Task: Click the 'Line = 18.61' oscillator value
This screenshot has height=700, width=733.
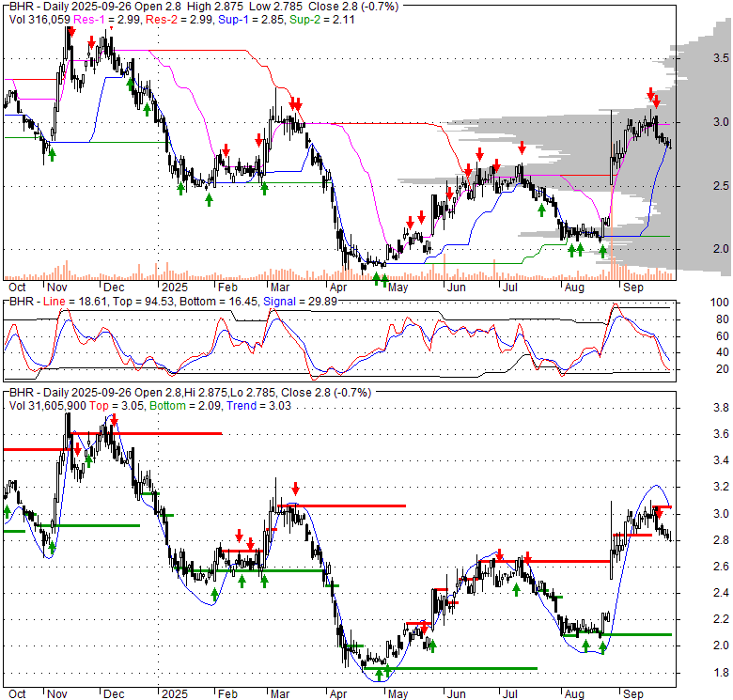Action: click(x=75, y=302)
